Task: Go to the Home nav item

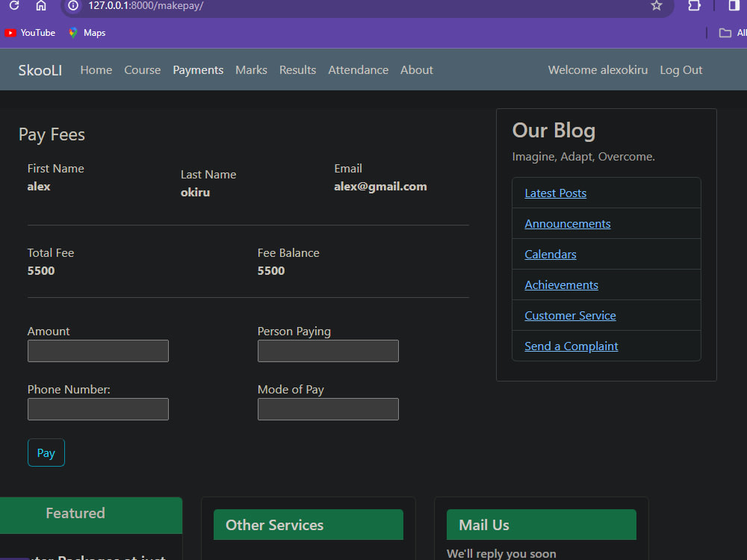Action: (96, 70)
